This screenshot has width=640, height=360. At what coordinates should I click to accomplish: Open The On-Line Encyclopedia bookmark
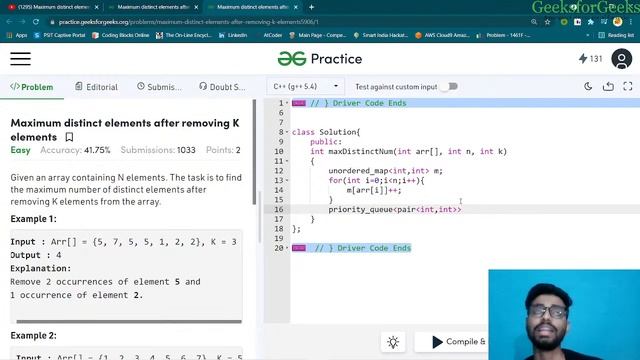(x=184, y=36)
